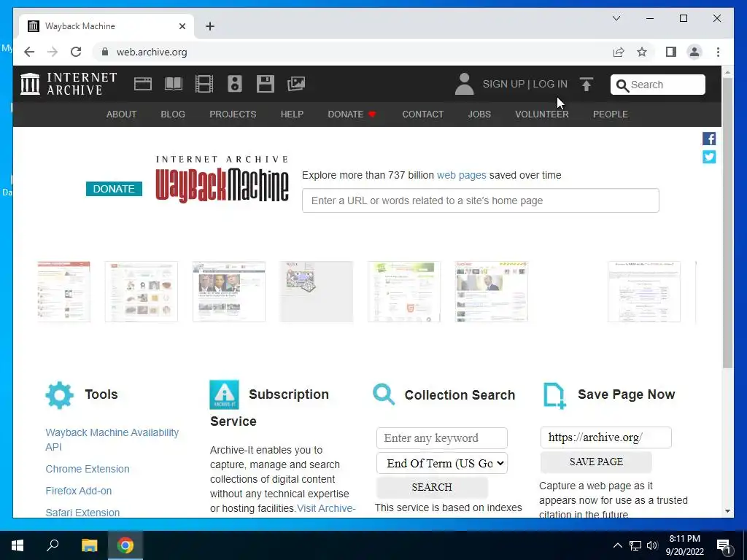Click the Archive-It logo icon
The height and width of the screenshot is (560, 747).
point(224,394)
